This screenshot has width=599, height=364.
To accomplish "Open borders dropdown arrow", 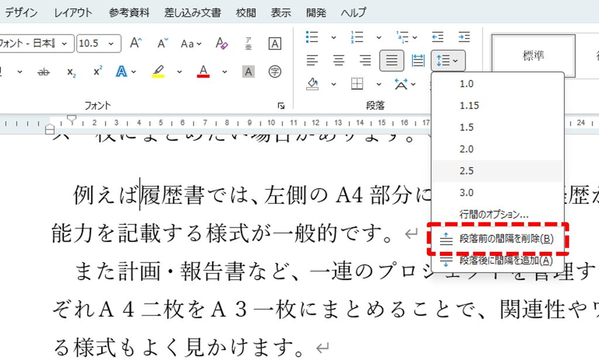I will [x=378, y=84].
